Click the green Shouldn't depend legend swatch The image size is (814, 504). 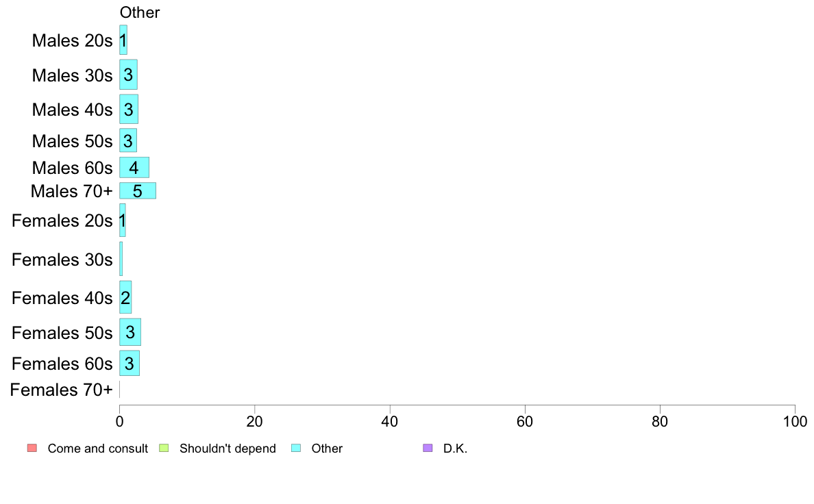(x=164, y=448)
